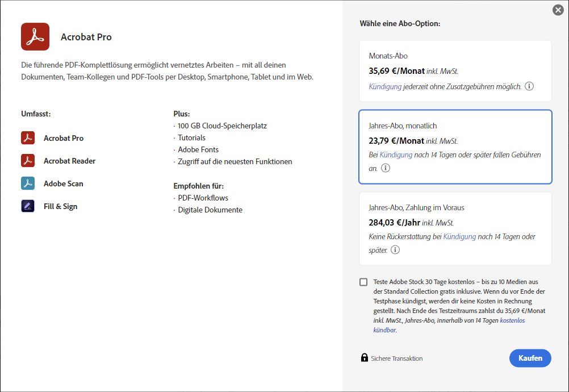Close the subscription dialog with the X button
Screen dimensions: 569x392
pyautogui.click(x=557, y=10)
